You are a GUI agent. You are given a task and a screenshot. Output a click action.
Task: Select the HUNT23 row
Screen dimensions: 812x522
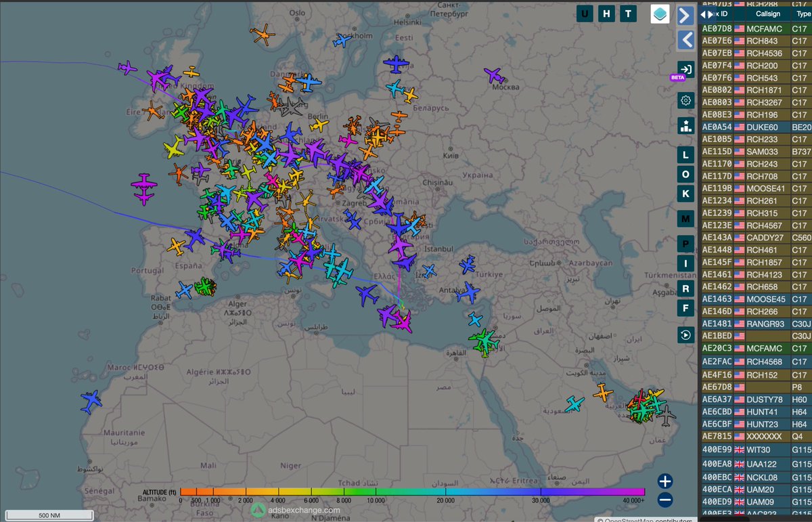[756, 425]
